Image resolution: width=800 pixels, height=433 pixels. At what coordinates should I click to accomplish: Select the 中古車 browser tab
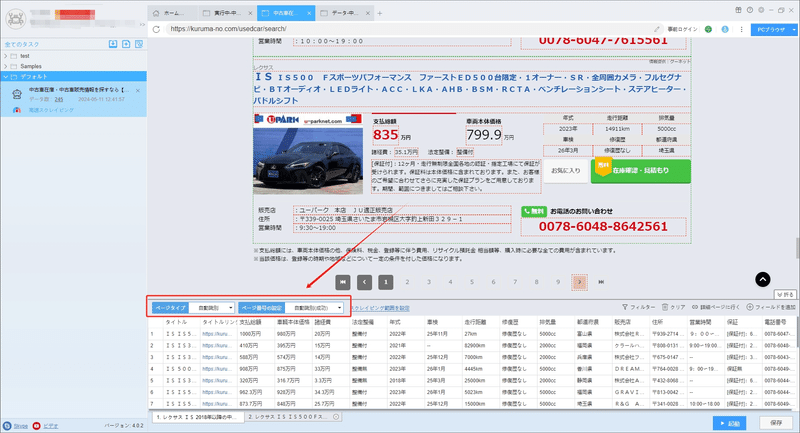coord(286,13)
